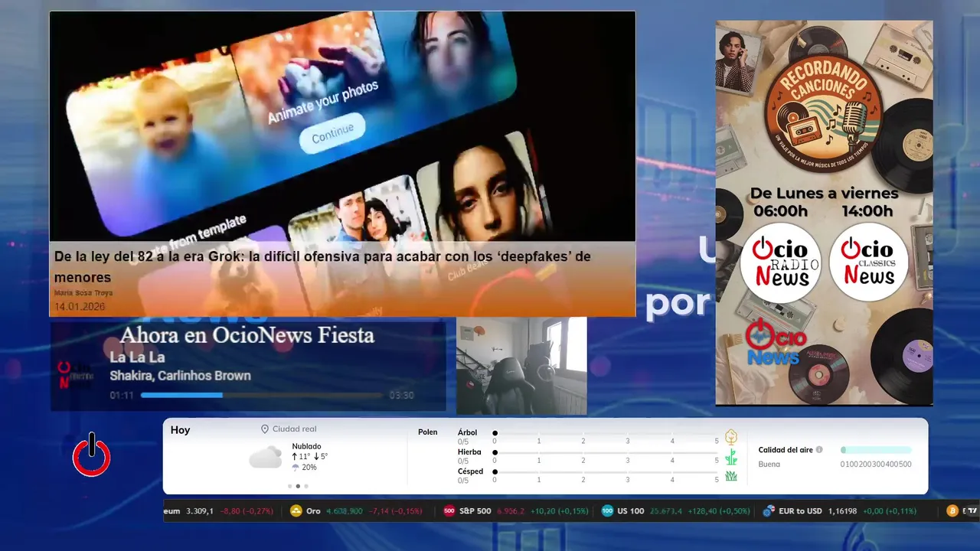The width and height of the screenshot is (980, 551).
Task: Click the EUR to USD price 1,16198
Action: point(842,511)
